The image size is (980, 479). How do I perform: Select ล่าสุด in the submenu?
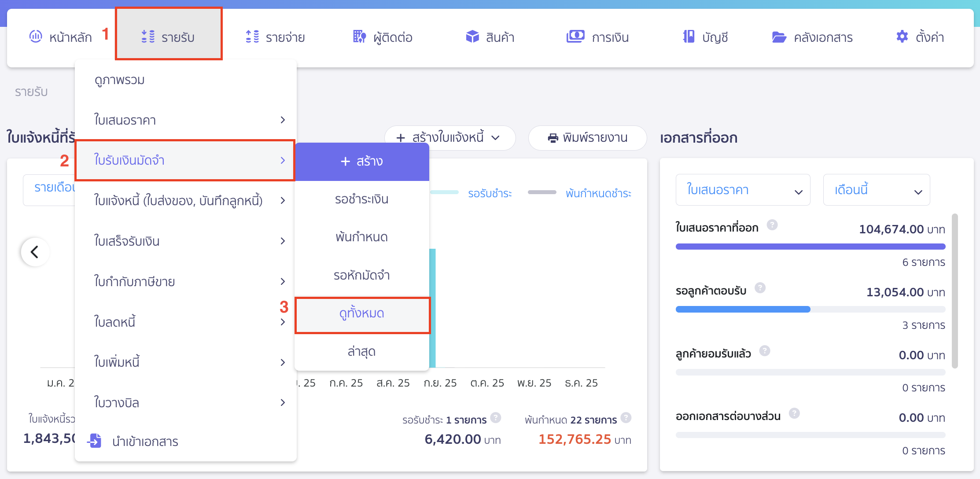(362, 352)
